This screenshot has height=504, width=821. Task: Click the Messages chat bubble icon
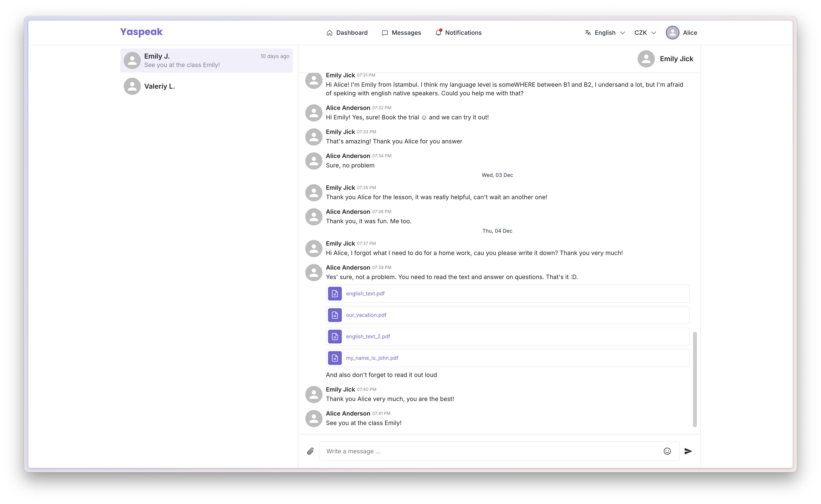385,32
